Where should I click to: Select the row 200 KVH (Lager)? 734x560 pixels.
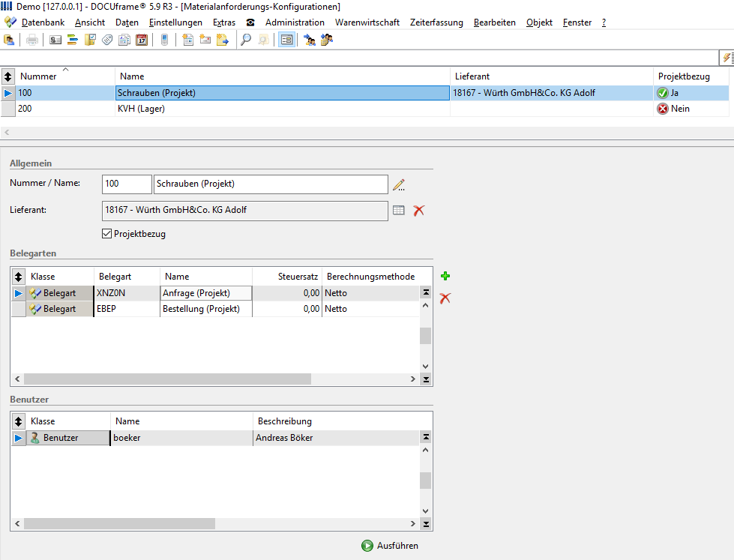(x=365, y=109)
